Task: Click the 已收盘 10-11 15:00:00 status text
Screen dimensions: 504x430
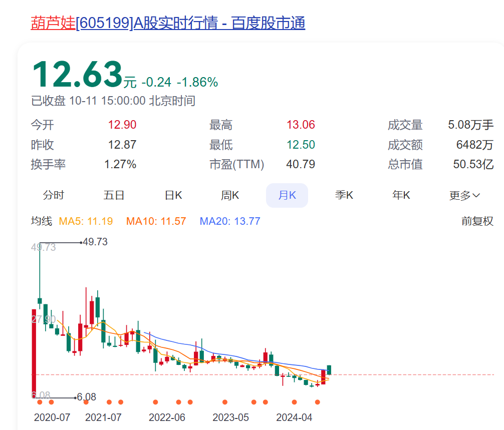Action: coord(113,101)
